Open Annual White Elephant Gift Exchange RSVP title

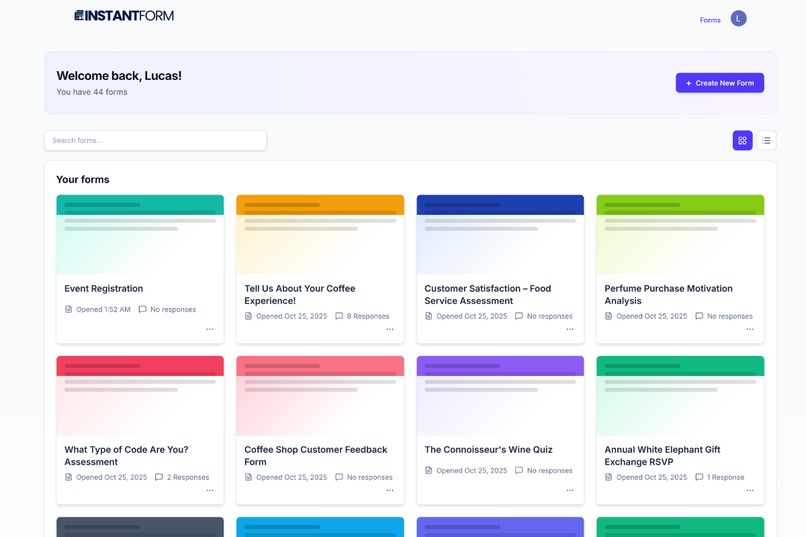coord(662,456)
